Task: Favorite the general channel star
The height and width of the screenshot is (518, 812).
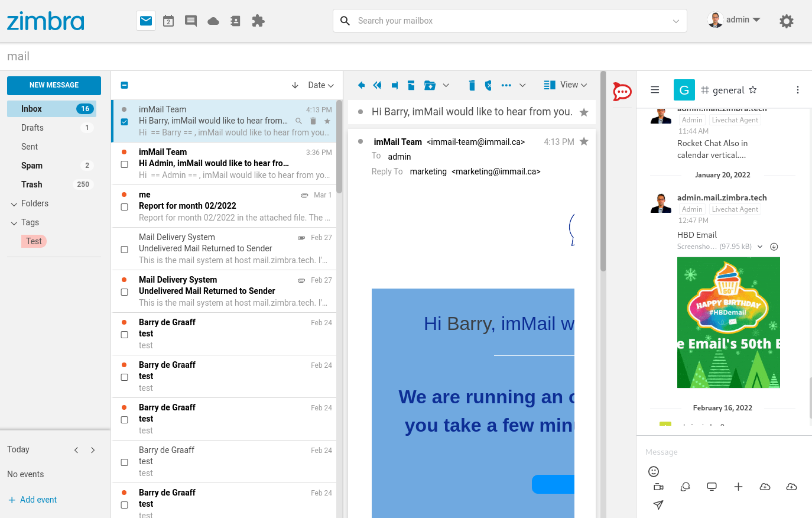Action: point(753,90)
